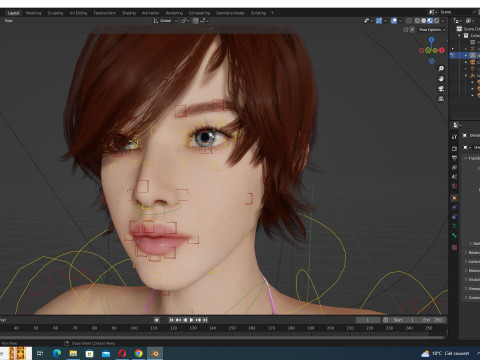
Task: Open the Global transform orientation dropdown
Action: pyautogui.click(x=165, y=21)
